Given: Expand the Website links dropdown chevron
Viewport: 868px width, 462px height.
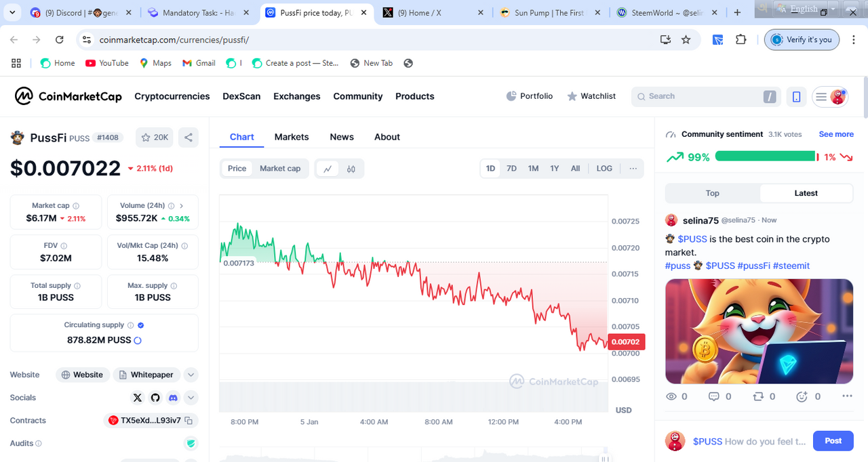Looking at the screenshot, I should tap(191, 375).
